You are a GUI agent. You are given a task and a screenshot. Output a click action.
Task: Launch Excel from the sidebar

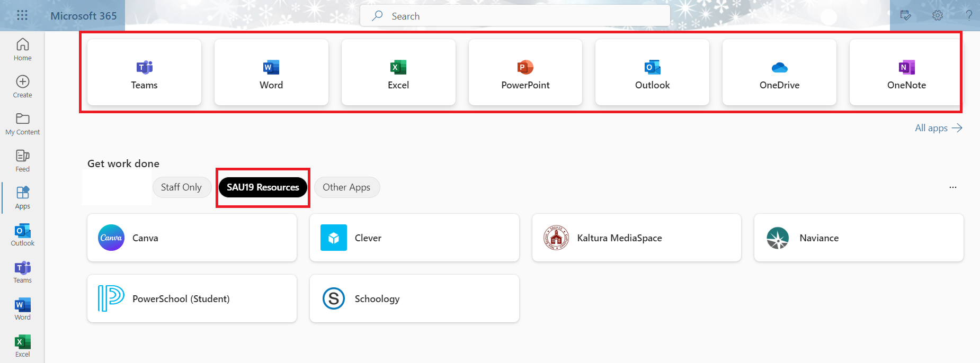pos(22,346)
